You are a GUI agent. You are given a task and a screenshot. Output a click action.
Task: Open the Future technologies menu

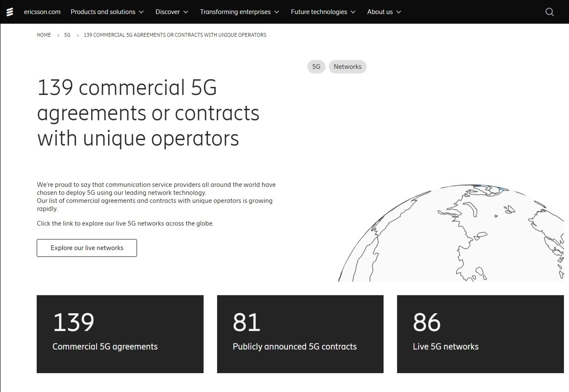319,12
